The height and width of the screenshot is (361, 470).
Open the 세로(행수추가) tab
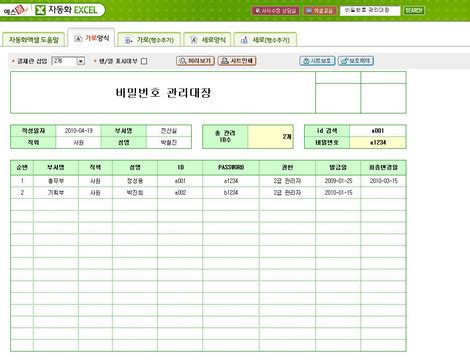pyautogui.click(x=265, y=40)
